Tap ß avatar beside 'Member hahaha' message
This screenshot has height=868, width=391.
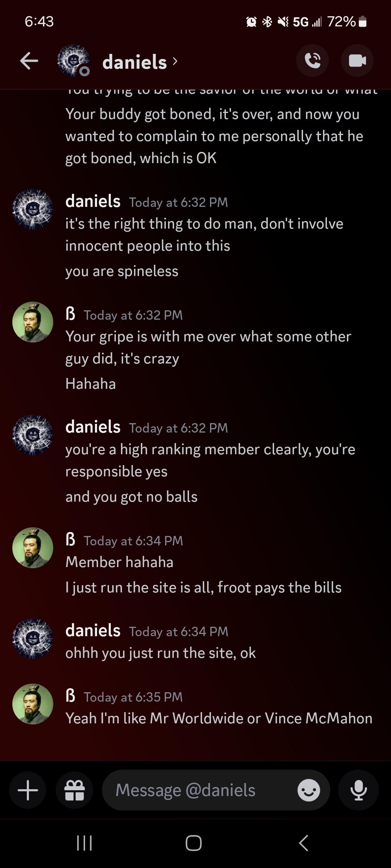click(x=33, y=548)
